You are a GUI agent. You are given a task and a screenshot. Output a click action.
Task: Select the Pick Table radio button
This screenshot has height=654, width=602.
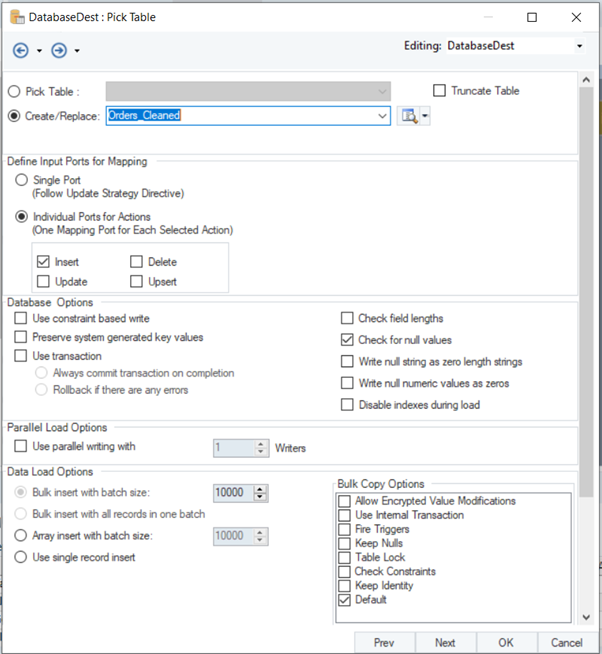pyautogui.click(x=14, y=92)
